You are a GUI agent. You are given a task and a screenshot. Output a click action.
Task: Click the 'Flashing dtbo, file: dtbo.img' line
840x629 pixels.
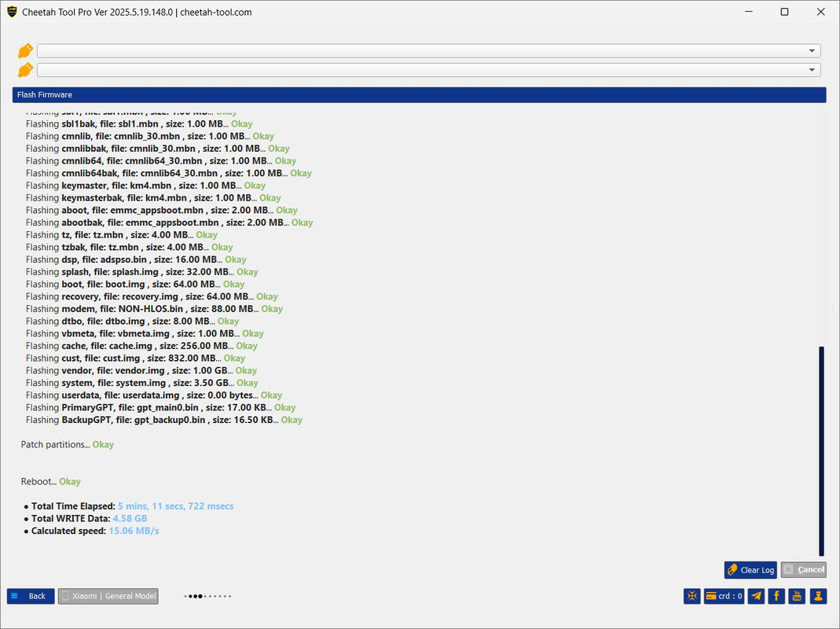[132, 322]
